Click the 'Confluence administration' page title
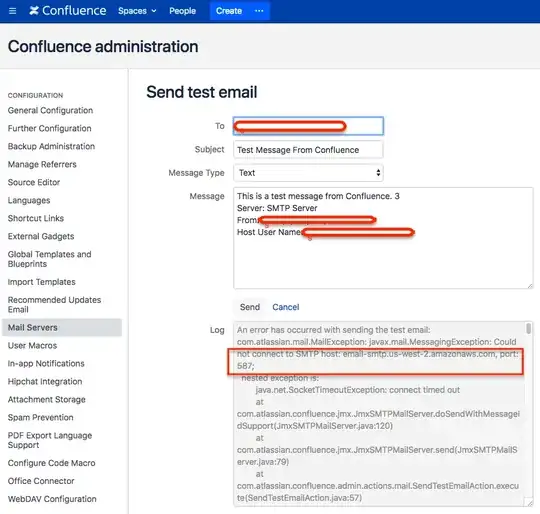Viewport: 540px width, 514px height. (x=103, y=46)
